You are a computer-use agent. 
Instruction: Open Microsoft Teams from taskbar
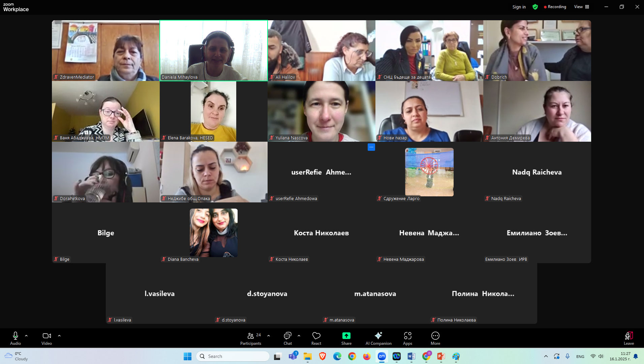293,356
